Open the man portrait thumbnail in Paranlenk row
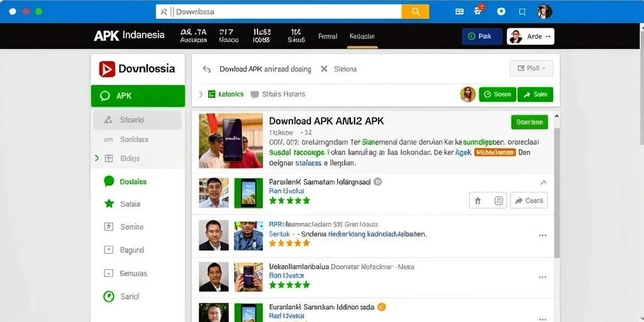Image resolution: width=644 pixels, height=322 pixels. (x=214, y=193)
